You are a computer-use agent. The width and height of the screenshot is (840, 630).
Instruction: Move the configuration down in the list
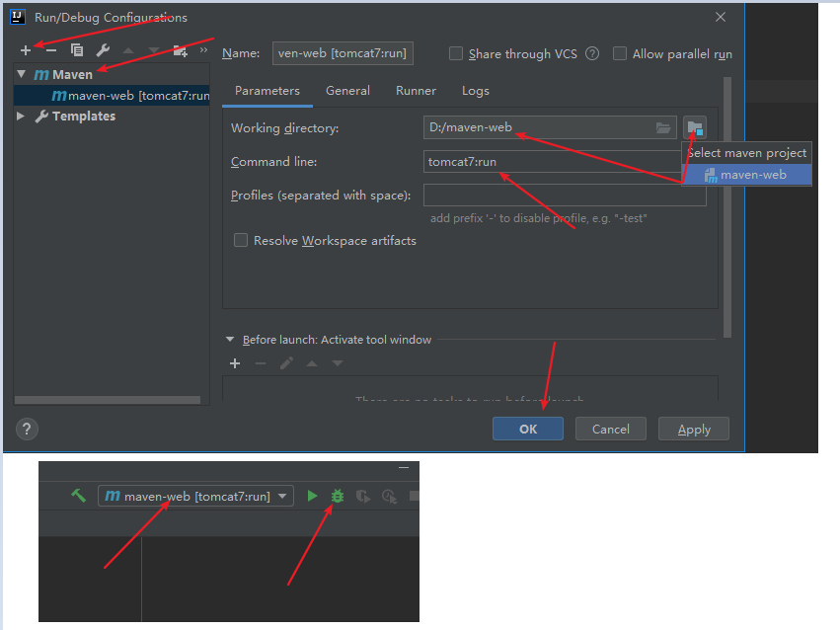point(154,51)
